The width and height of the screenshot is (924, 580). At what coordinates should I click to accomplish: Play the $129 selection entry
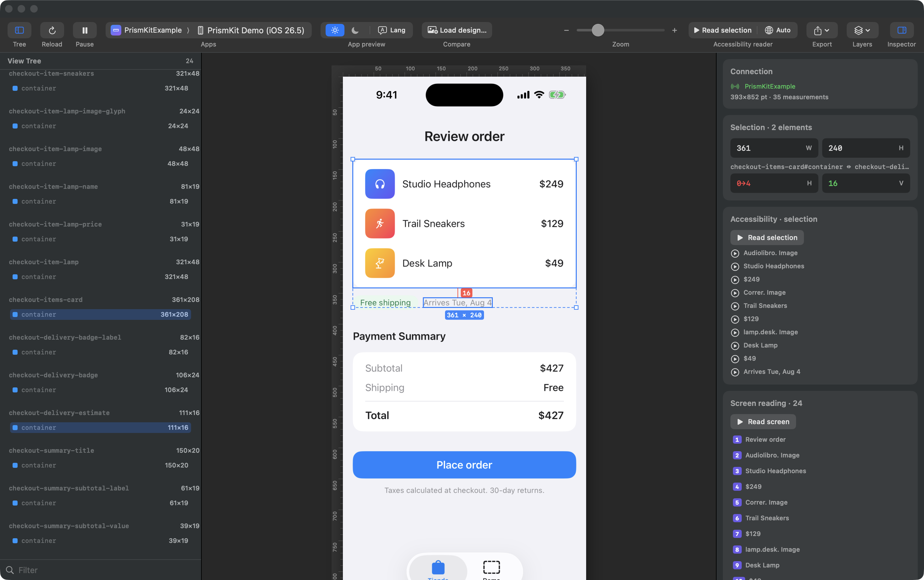coord(735,319)
